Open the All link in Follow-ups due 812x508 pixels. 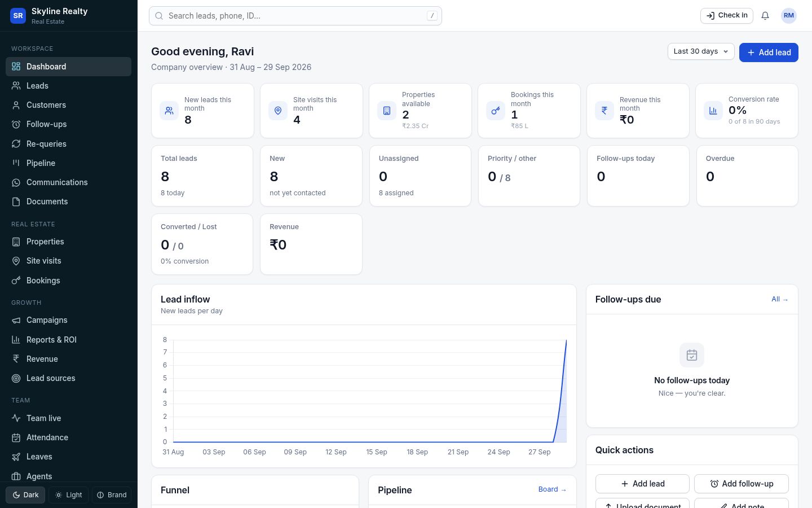(780, 299)
